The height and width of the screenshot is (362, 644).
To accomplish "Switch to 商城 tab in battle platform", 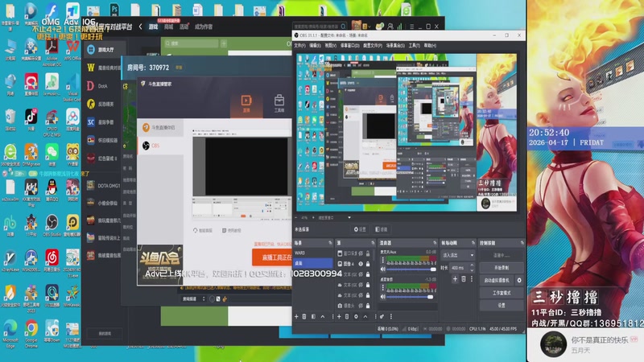I will point(168,27).
